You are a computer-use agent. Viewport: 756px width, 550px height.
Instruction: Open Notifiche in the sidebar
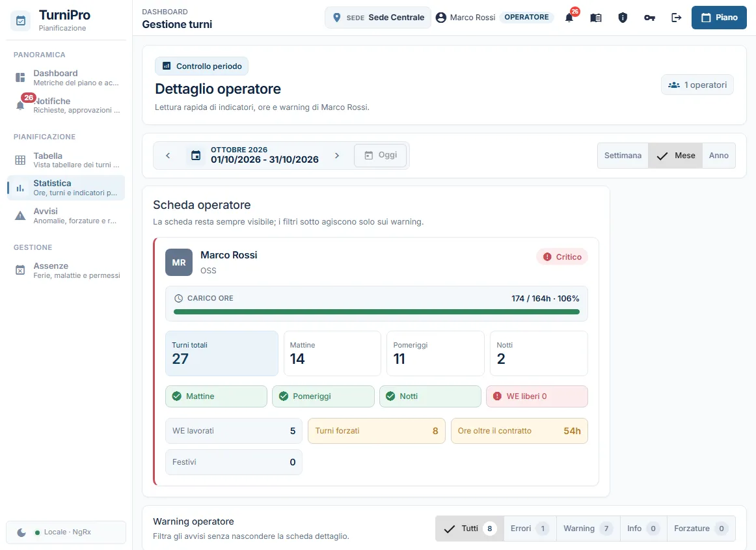[x=66, y=105]
